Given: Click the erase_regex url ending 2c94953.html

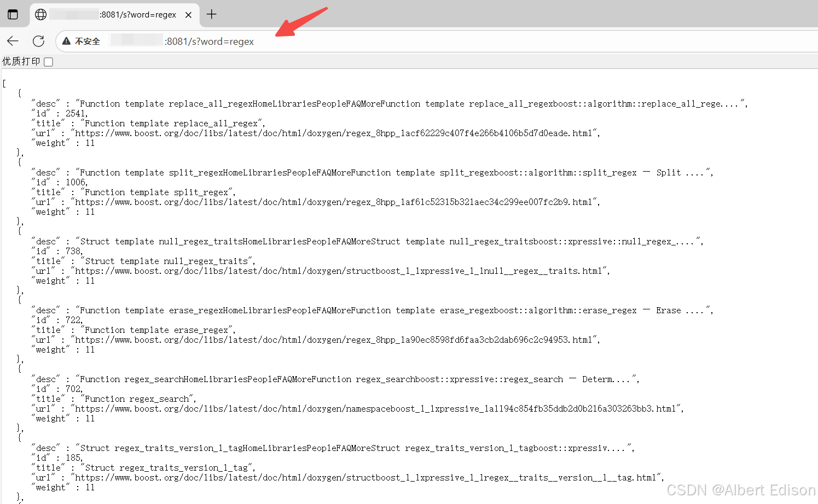Looking at the screenshot, I should 334,340.
